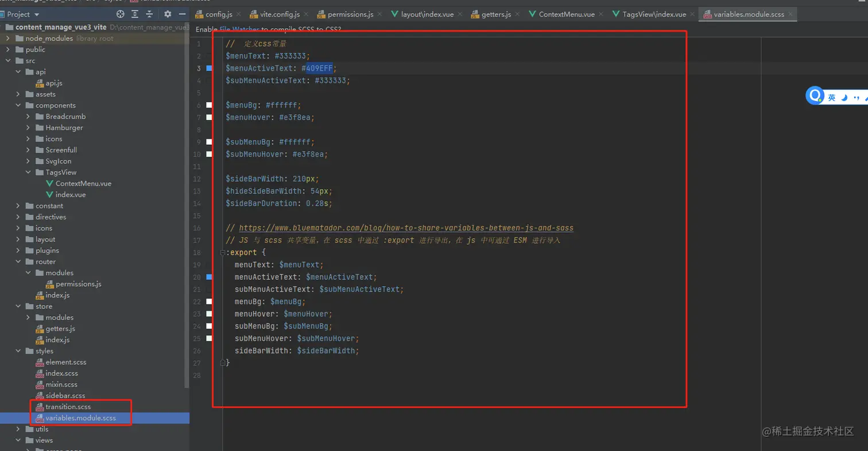The width and height of the screenshot is (868, 451).
Task: Close the config.js editor tab
Action: [240, 14]
